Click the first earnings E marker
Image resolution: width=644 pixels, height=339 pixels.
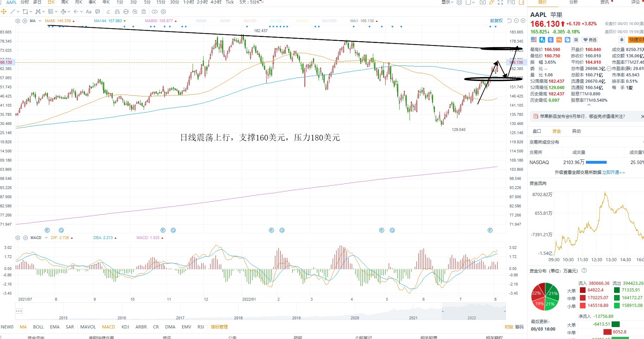[x=47, y=230]
